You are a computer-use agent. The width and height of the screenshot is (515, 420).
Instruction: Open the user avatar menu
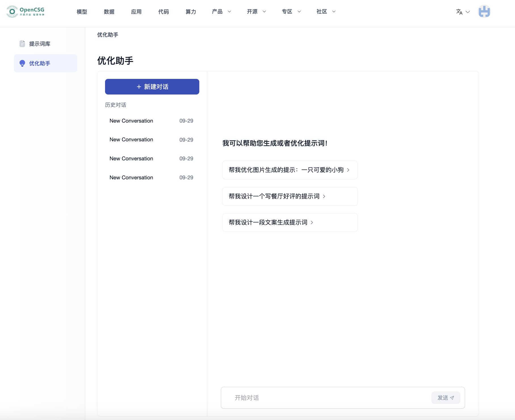point(484,12)
